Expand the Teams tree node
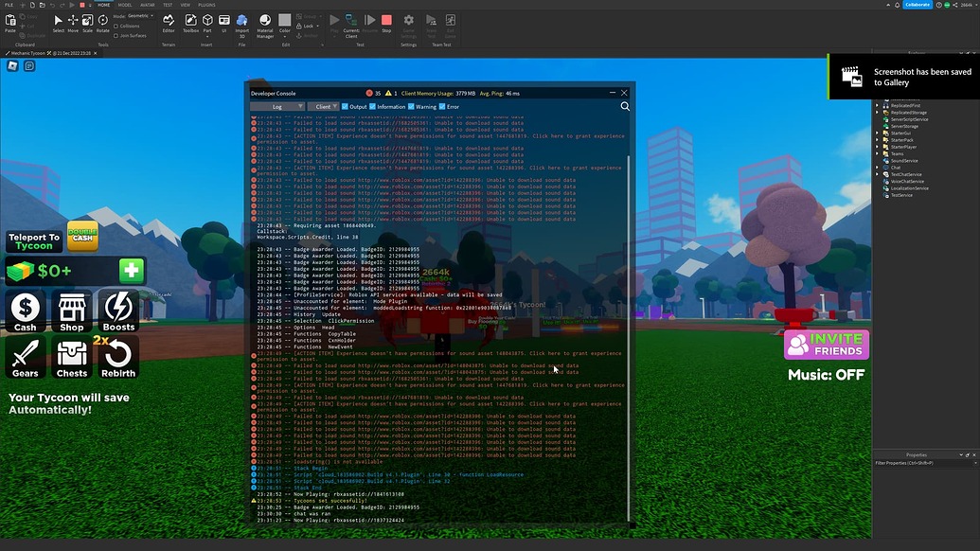 pos(877,153)
